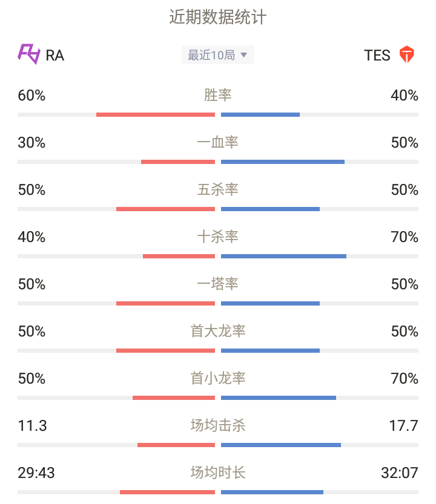
Task: Select the RA team name
Action: point(54,56)
